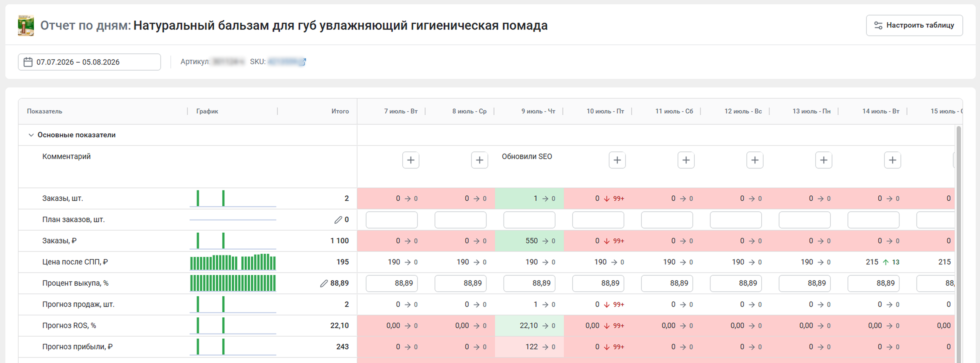The width and height of the screenshot is (980, 363).
Task: Collapse the Основные показатели section
Action: [31, 135]
